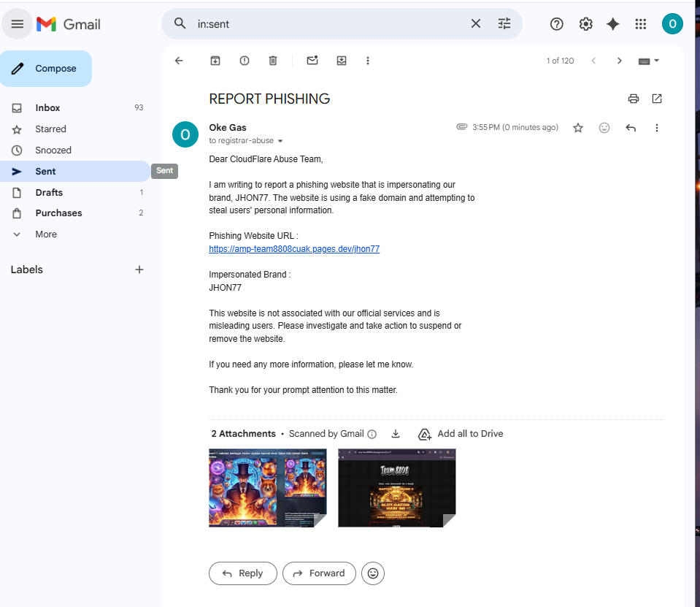The height and width of the screenshot is (607, 700).
Task: Open the Starred folder
Action: coord(74,129)
